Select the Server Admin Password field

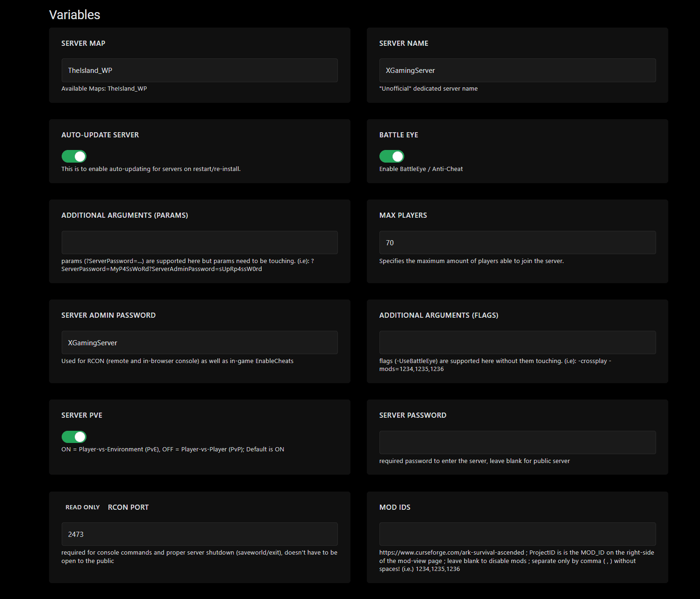(x=200, y=342)
